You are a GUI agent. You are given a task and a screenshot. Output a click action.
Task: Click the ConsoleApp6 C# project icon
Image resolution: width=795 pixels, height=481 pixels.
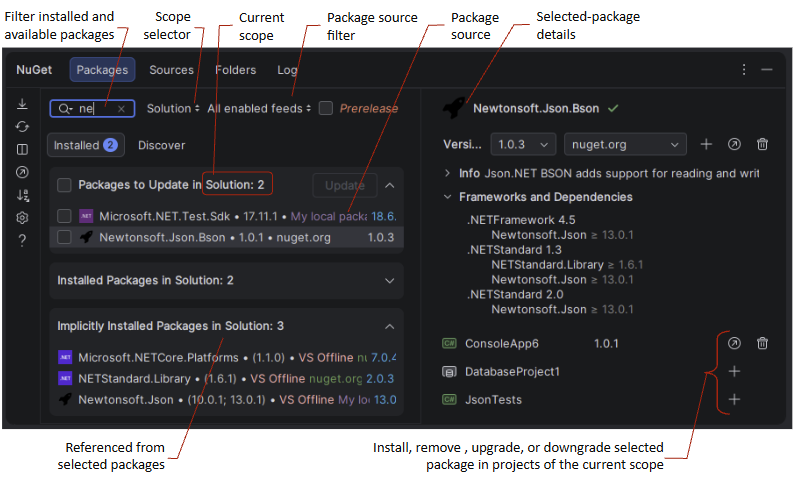pos(449,344)
